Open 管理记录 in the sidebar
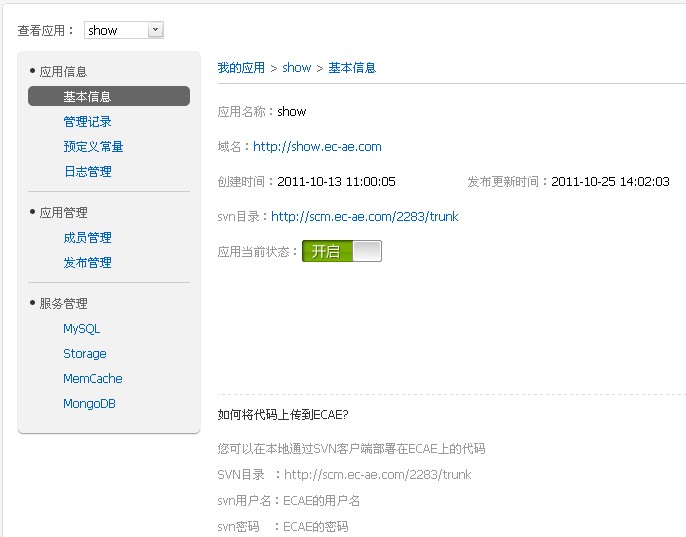Image resolution: width=686 pixels, height=537 pixels. tap(87, 122)
